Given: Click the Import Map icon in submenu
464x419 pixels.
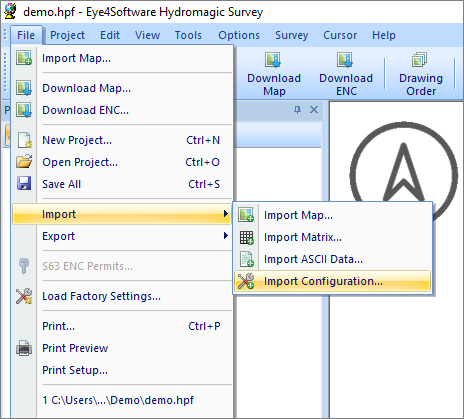Looking at the screenshot, I should click(246, 215).
